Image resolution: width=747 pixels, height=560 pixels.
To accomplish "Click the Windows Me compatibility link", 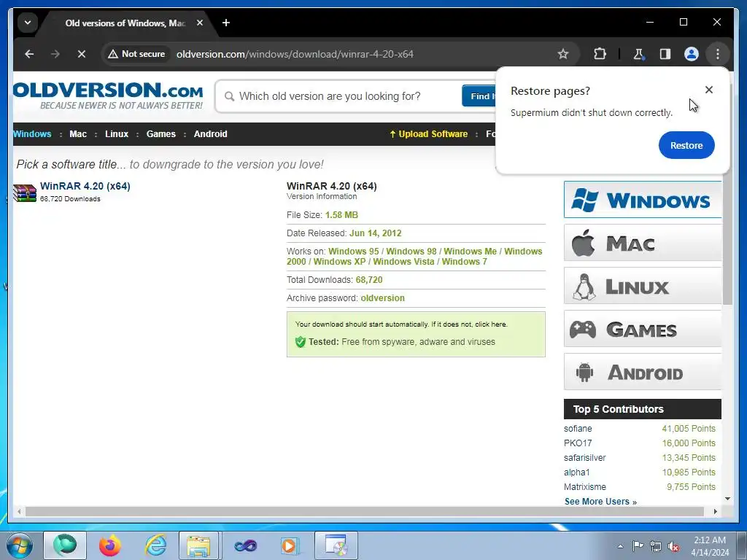I will [471, 252].
